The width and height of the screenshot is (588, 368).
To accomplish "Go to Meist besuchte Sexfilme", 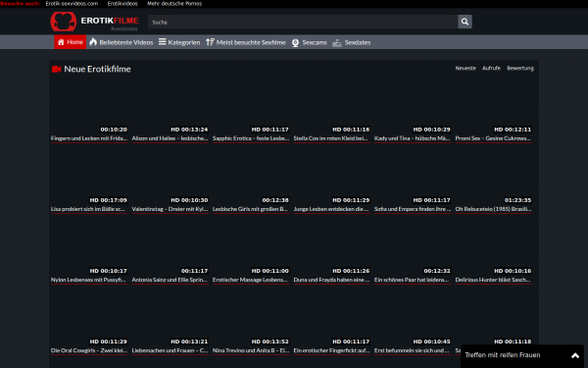I will point(246,42).
